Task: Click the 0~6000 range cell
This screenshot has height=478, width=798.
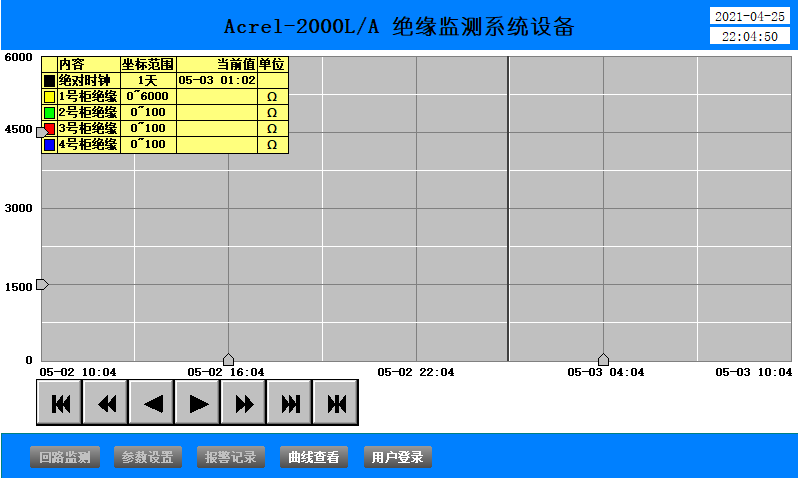Action: pyautogui.click(x=148, y=96)
